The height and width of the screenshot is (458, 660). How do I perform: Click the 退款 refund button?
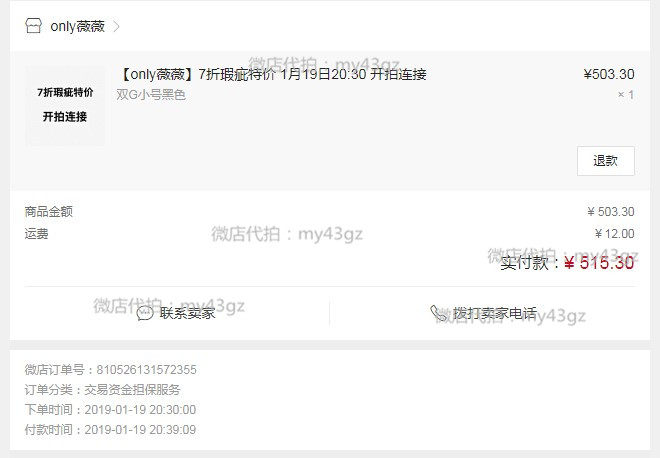[606, 161]
